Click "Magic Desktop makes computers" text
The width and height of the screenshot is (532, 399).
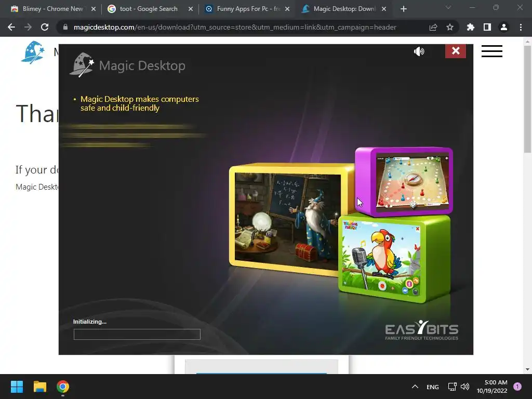[x=139, y=99]
